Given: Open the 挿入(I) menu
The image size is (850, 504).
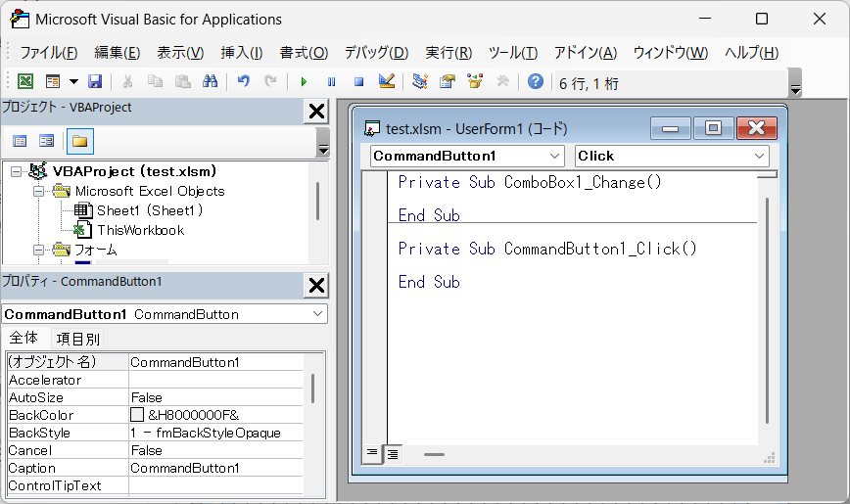Looking at the screenshot, I should pyautogui.click(x=242, y=53).
